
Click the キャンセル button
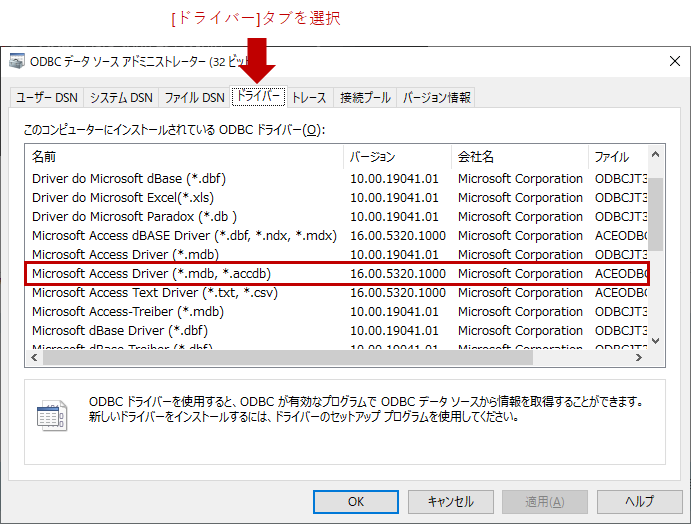pyautogui.click(x=450, y=502)
